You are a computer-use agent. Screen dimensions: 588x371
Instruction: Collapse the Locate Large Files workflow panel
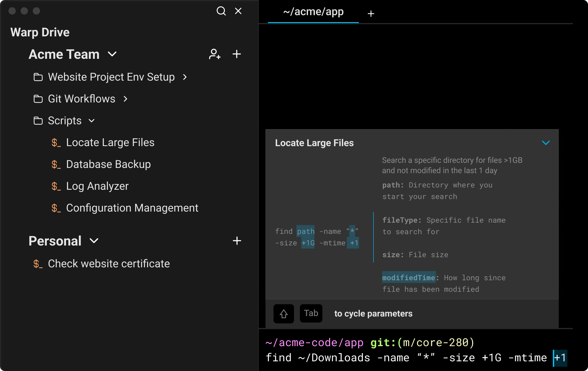546,143
